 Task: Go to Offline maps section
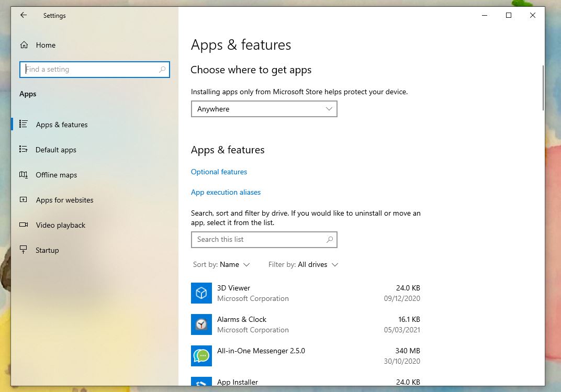pyautogui.click(x=56, y=175)
